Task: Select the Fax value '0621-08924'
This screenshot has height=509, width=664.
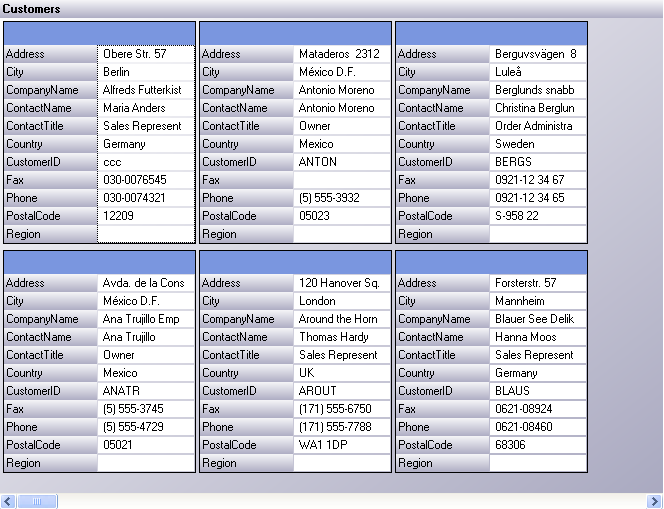Action: tap(538, 409)
